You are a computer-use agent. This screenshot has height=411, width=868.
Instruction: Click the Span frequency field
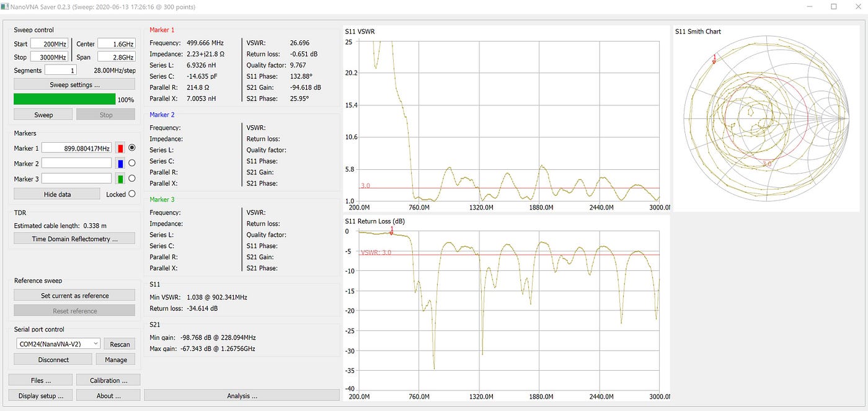point(116,57)
